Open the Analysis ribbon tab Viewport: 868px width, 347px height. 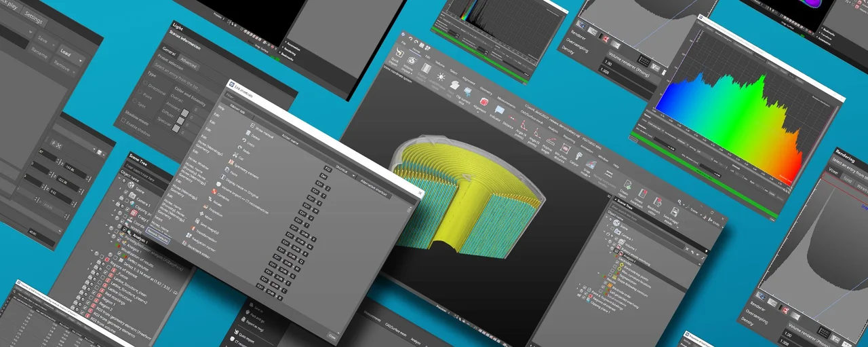coord(553,130)
